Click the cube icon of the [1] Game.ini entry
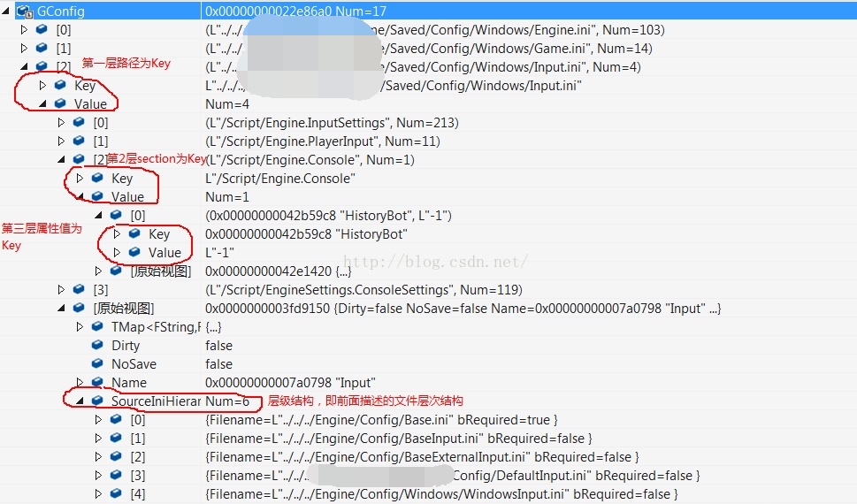857x504 pixels. coord(42,48)
